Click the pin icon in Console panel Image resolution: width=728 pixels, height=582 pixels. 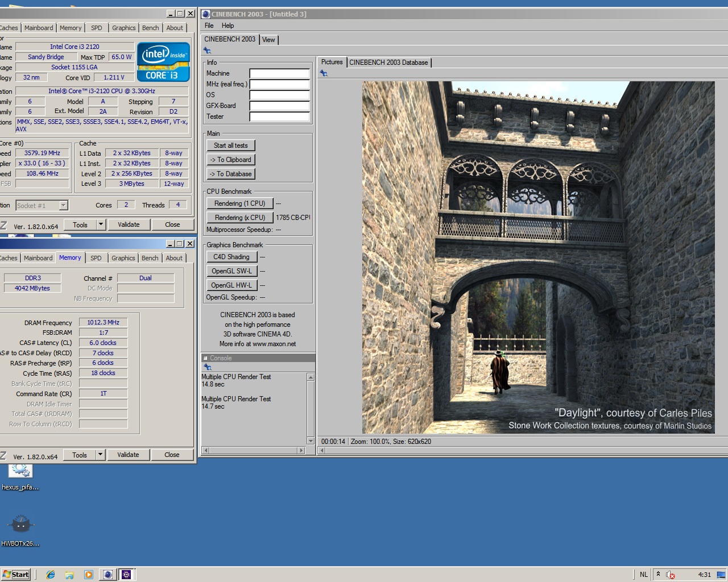(208, 367)
